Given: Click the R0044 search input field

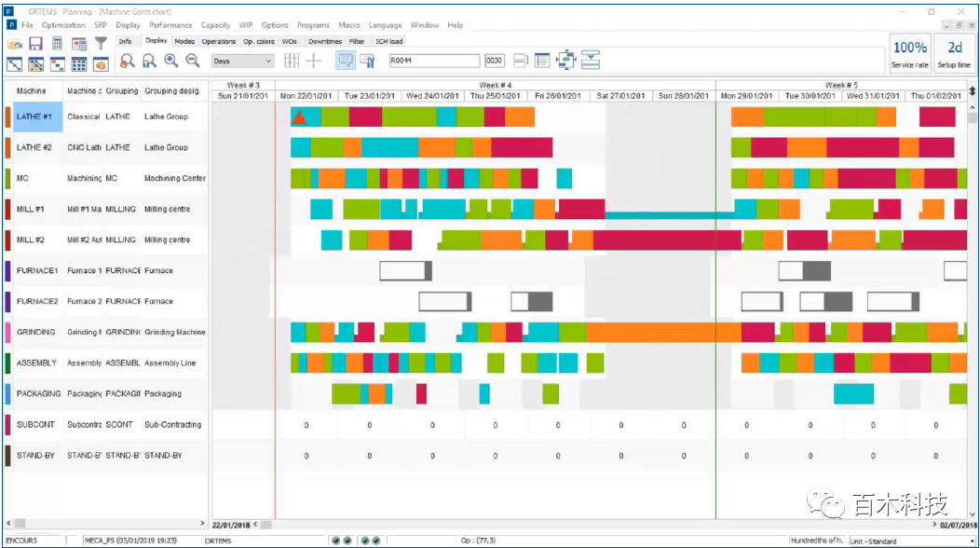Looking at the screenshot, I should pos(433,61).
